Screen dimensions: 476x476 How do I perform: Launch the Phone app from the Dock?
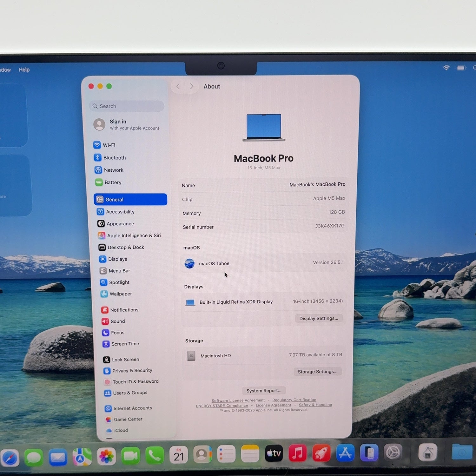[155, 455]
